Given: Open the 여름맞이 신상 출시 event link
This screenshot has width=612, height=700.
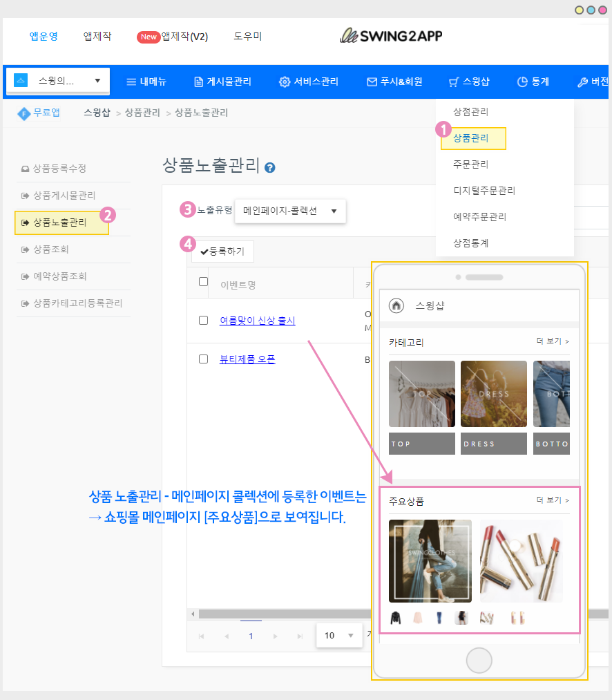Looking at the screenshot, I should (257, 320).
